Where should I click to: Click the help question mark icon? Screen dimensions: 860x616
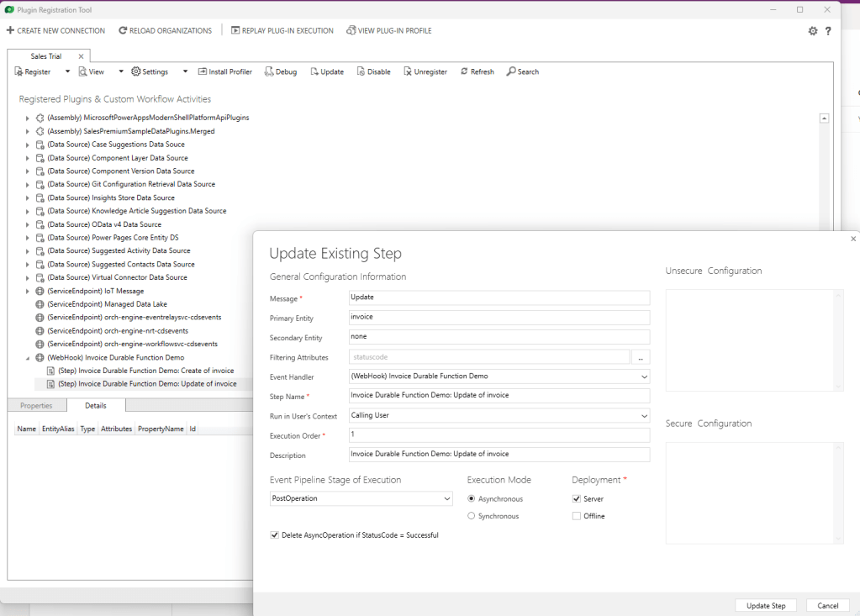point(828,31)
